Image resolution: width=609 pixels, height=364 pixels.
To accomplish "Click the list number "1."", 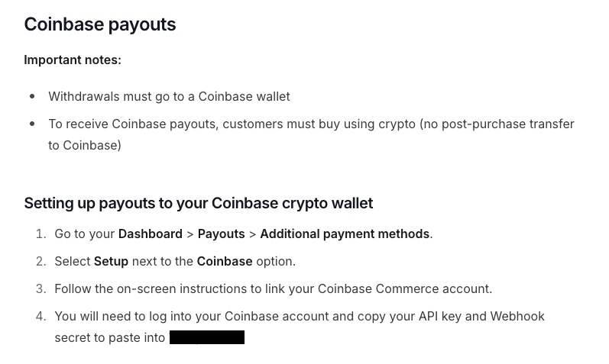I will tap(41, 234).
